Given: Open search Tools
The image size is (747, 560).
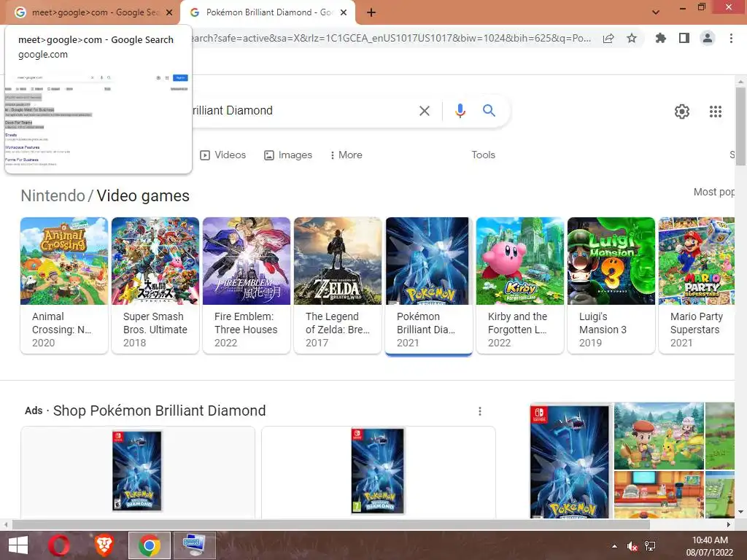Looking at the screenshot, I should coord(483,155).
